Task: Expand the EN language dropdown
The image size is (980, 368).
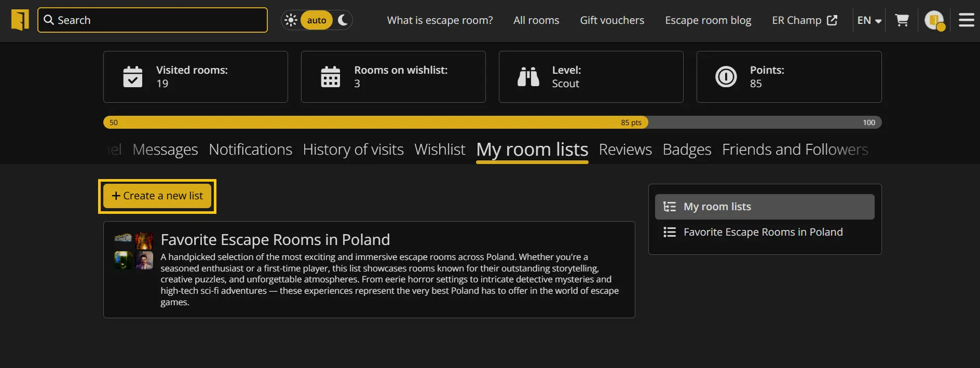Action: pos(869,20)
